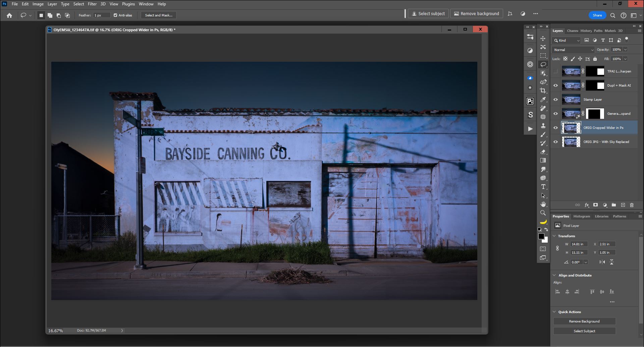Select the Hand tool
644x347 pixels.
pos(543,204)
